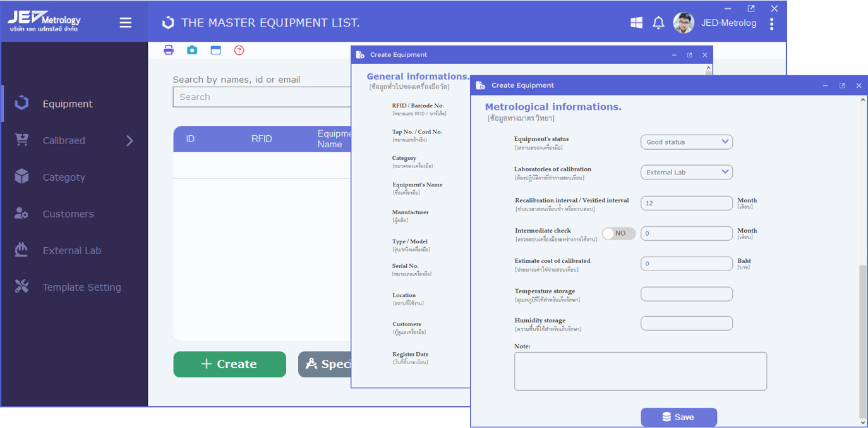Toggle the Intermediate check switch
This screenshot has height=428, width=868.
pyautogui.click(x=618, y=233)
